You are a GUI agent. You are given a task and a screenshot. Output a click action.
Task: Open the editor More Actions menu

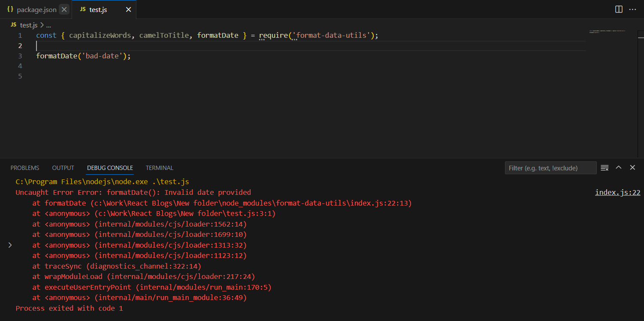click(x=632, y=9)
